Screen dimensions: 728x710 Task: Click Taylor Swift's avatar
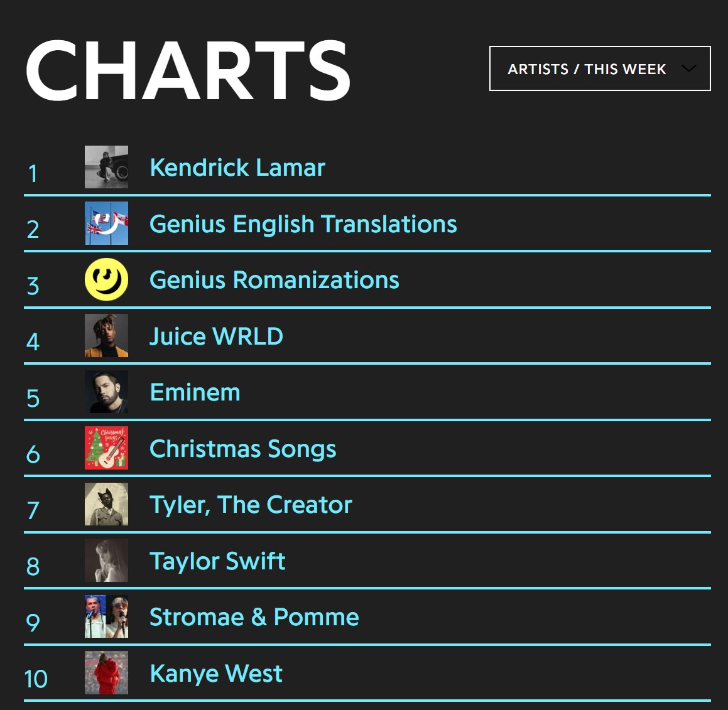pyautogui.click(x=106, y=561)
